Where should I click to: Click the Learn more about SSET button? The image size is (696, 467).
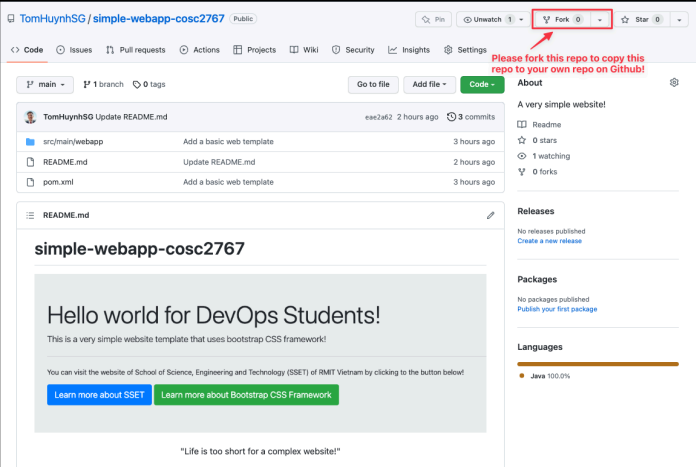coord(99,395)
